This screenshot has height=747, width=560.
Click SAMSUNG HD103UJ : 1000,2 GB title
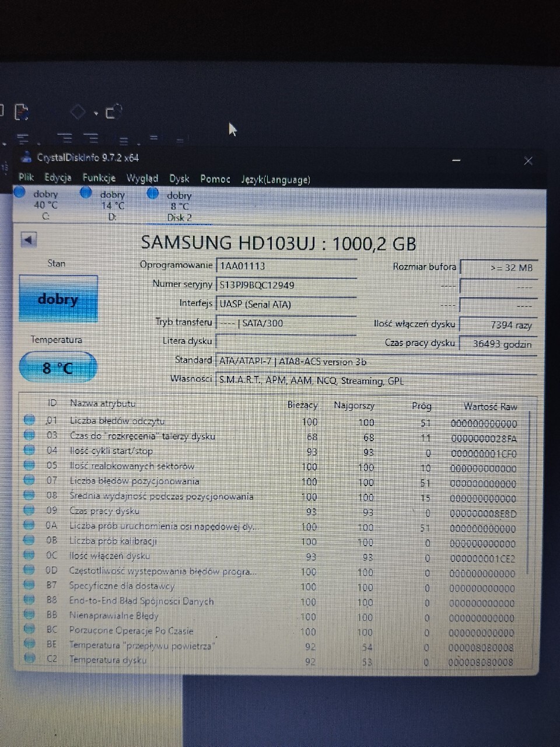pyautogui.click(x=279, y=243)
